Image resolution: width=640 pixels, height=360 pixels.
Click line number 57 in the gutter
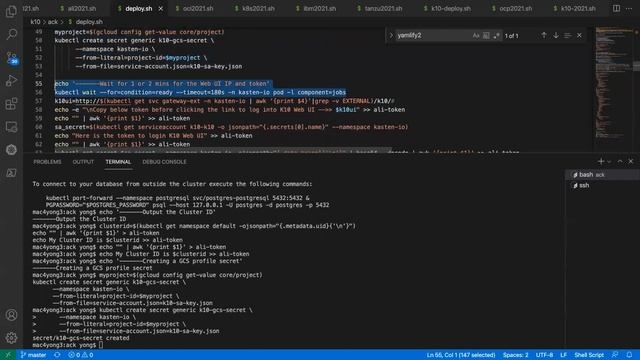tap(38, 101)
